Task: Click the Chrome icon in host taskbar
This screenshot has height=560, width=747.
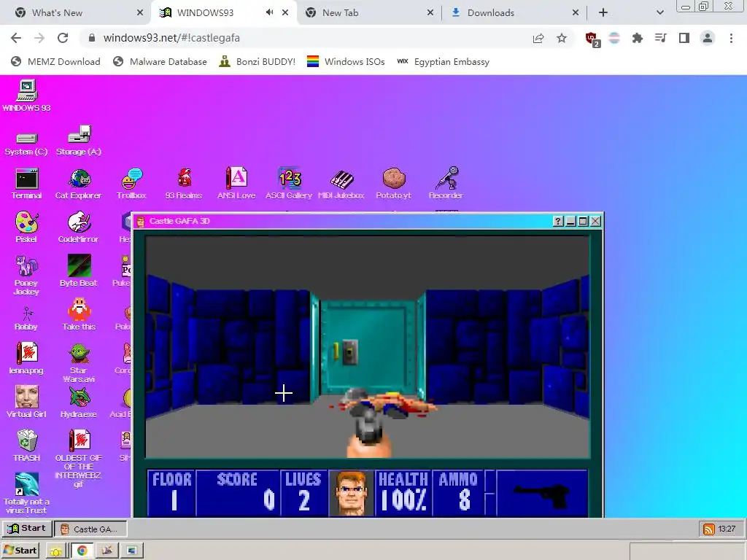Action: tap(82, 551)
